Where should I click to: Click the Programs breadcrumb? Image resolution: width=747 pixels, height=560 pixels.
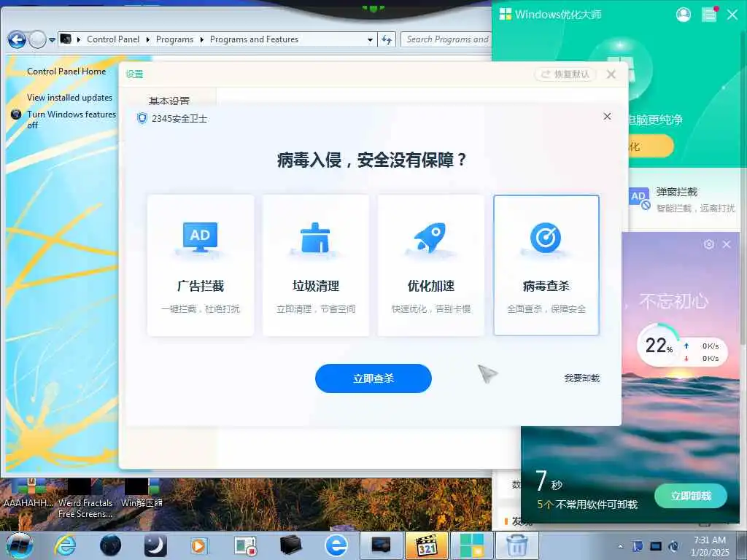[174, 39]
